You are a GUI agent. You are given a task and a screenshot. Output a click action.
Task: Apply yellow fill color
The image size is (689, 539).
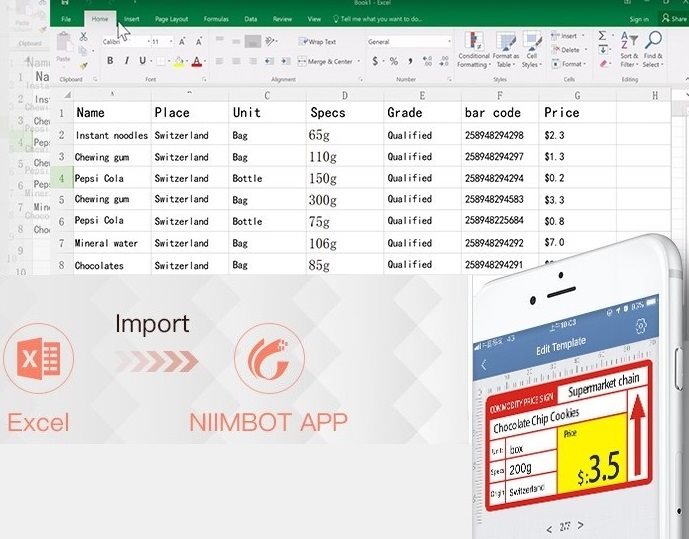[178, 61]
